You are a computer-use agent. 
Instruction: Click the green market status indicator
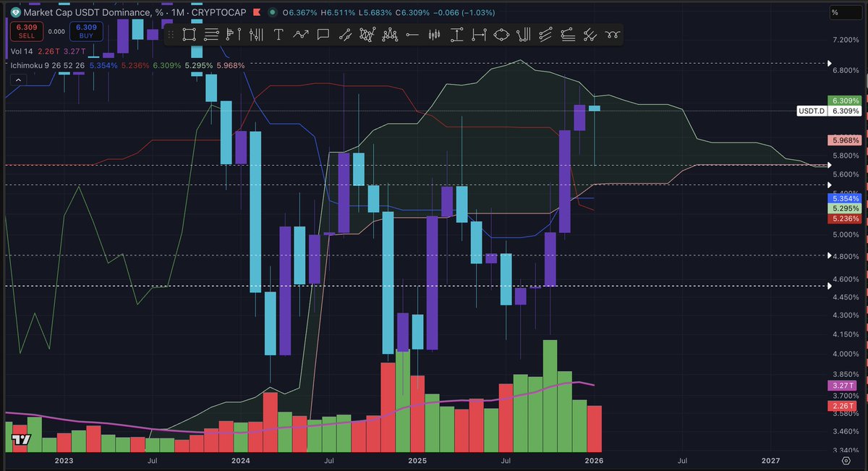(271, 12)
